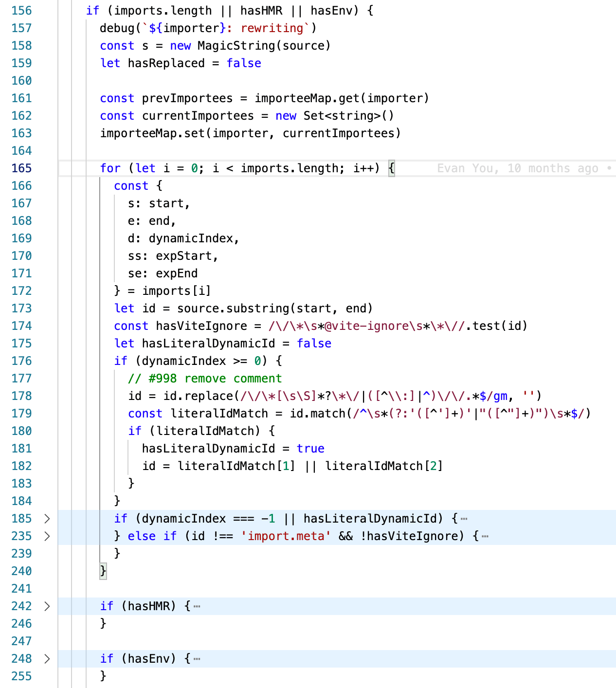Click the '#998 remove comment' comment
The width and height of the screenshot is (616, 688).
(x=205, y=379)
